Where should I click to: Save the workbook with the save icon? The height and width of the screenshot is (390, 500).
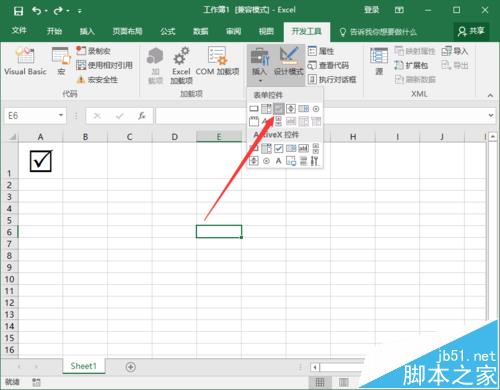click(x=19, y=11)
